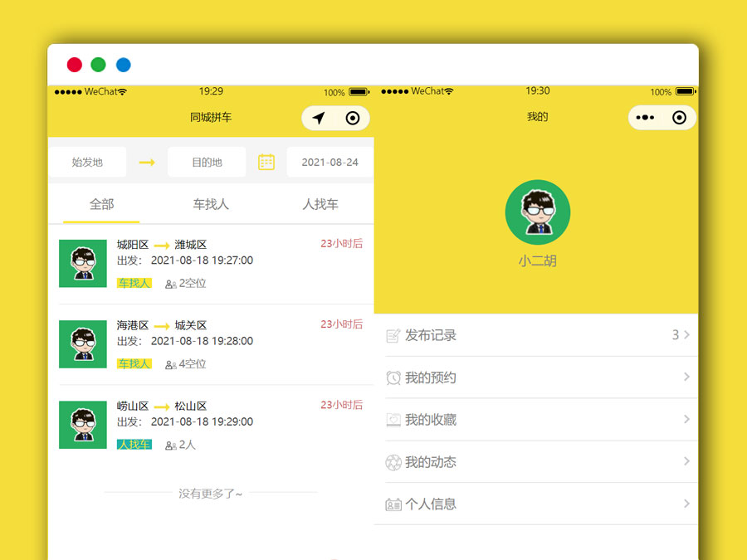747x560 pixels.
Task: Click the 我的收藏 folder icon
Action: click(x=393, y=420)
